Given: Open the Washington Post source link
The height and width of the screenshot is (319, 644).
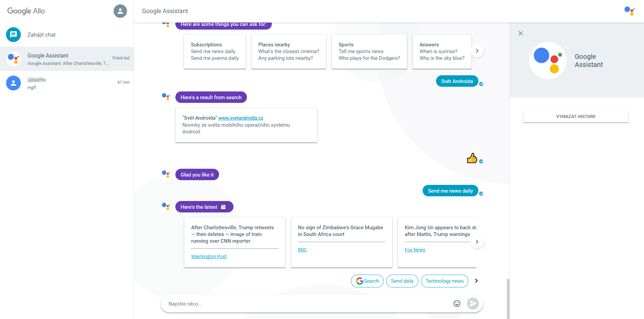Looking at the screenshot, I should 209,256.
